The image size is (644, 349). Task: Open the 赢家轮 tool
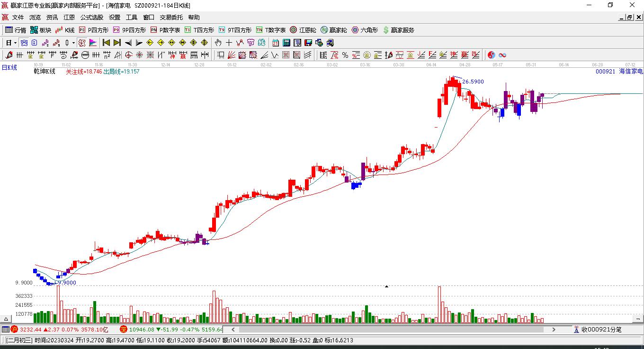(334, 30)
